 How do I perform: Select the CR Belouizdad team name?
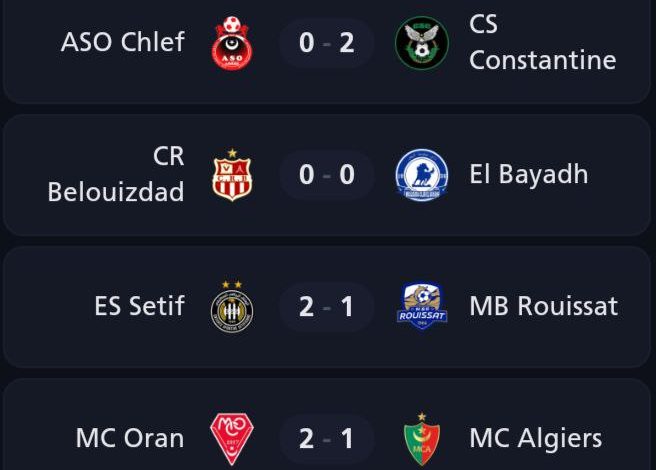pyautogui.click(x=116, y=175)
